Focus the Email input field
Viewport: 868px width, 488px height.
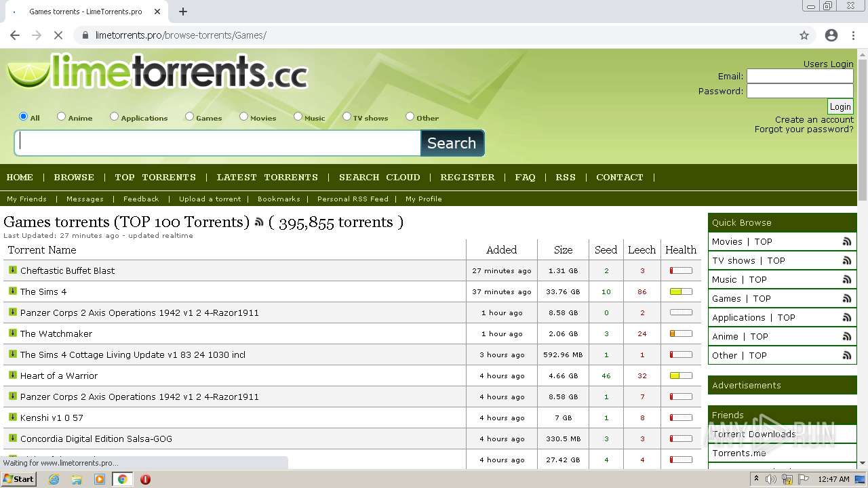[x=800, y=76]
